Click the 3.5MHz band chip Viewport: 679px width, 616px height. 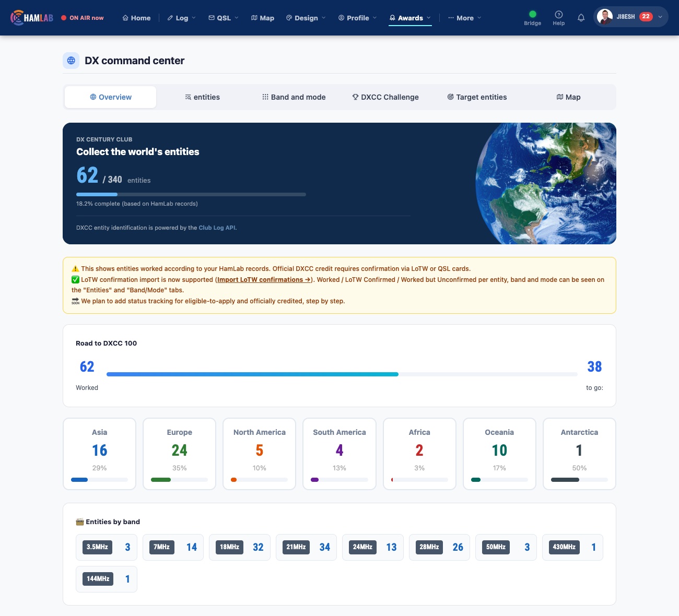tap(107, 547)
